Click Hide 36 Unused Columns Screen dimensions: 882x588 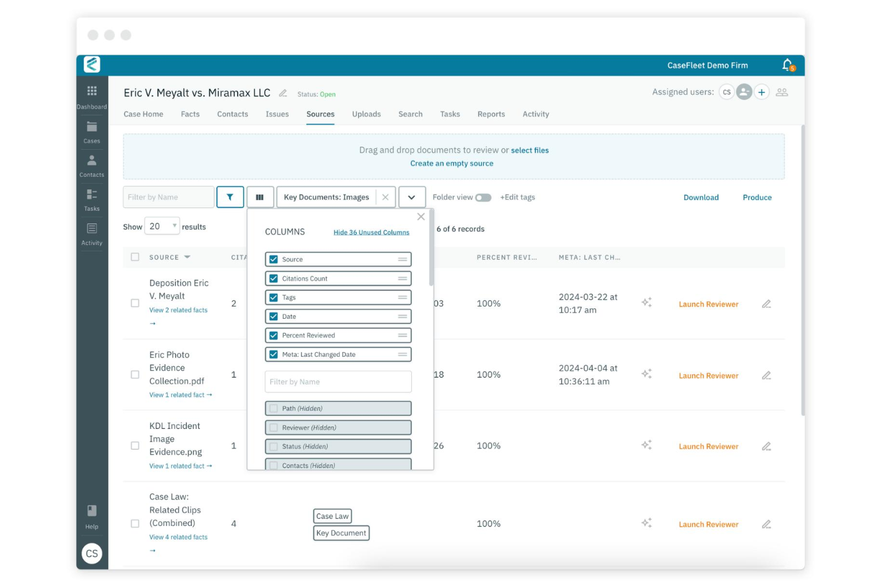tap(371, 232)
